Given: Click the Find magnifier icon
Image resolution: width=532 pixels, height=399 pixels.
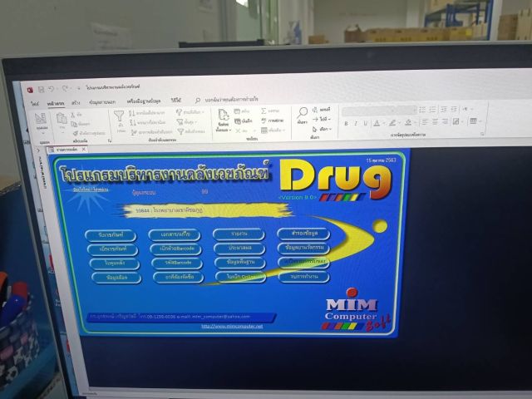Looking at the screenshot, I should tap(303, 112).
